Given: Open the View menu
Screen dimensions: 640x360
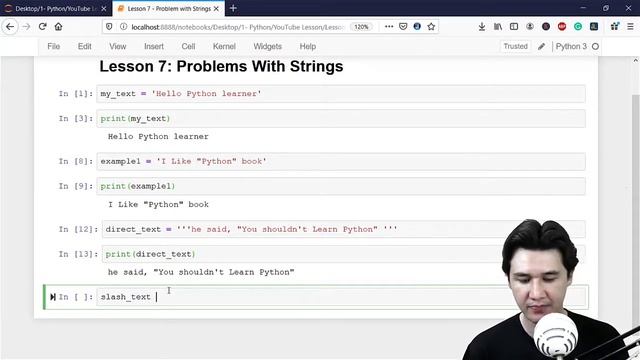Looking at the screenshot, I should point(118,47).
